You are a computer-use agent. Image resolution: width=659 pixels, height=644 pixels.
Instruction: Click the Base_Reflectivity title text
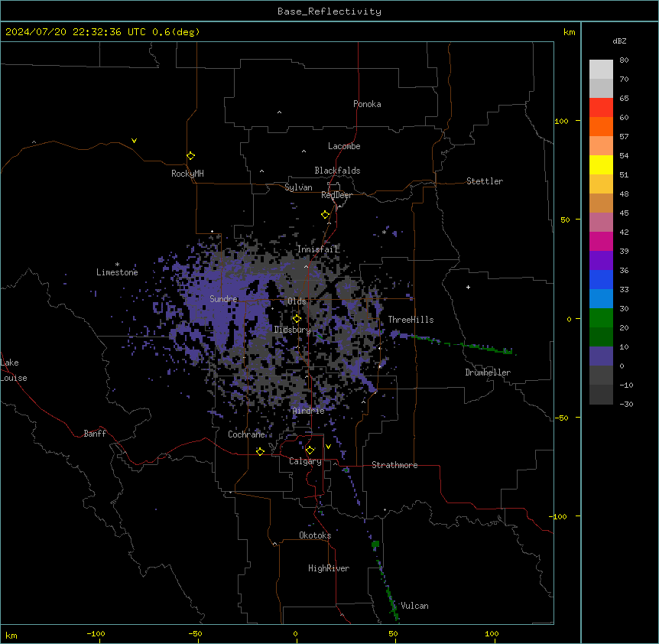(x=329, y=11)
